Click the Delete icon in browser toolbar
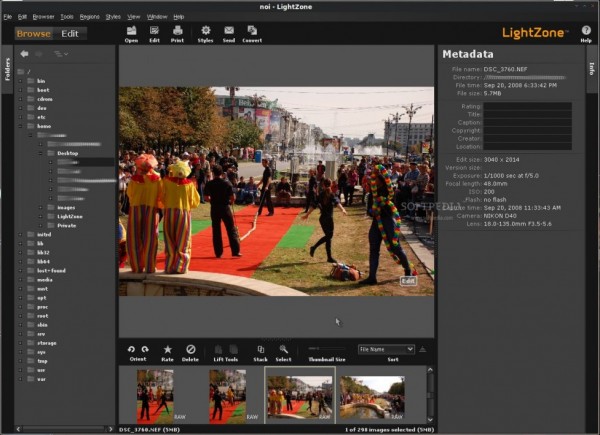This screenshot has width=600, height=435. 191,351
